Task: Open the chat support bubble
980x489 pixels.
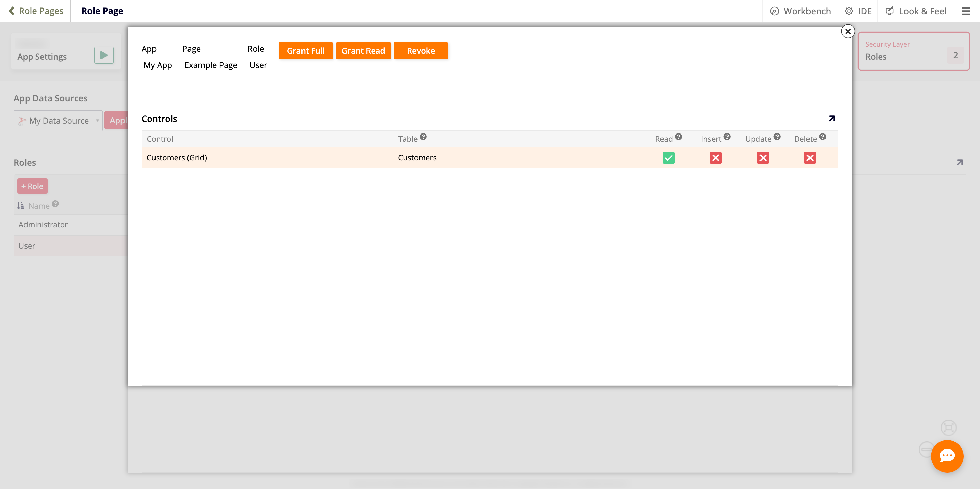Action: click(x=947, y=456)
